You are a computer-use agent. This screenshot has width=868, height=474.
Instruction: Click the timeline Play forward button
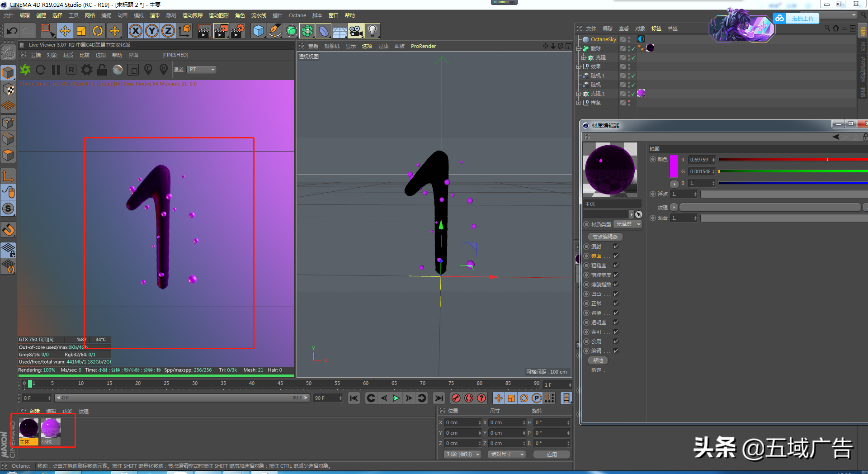[x=396, y=398]
